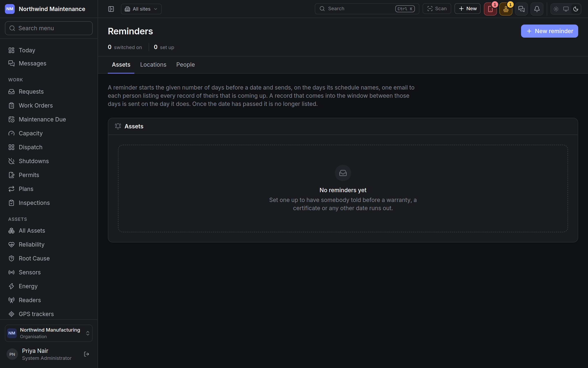
Task: Switch to the People tab
Action: click(185, 65)
